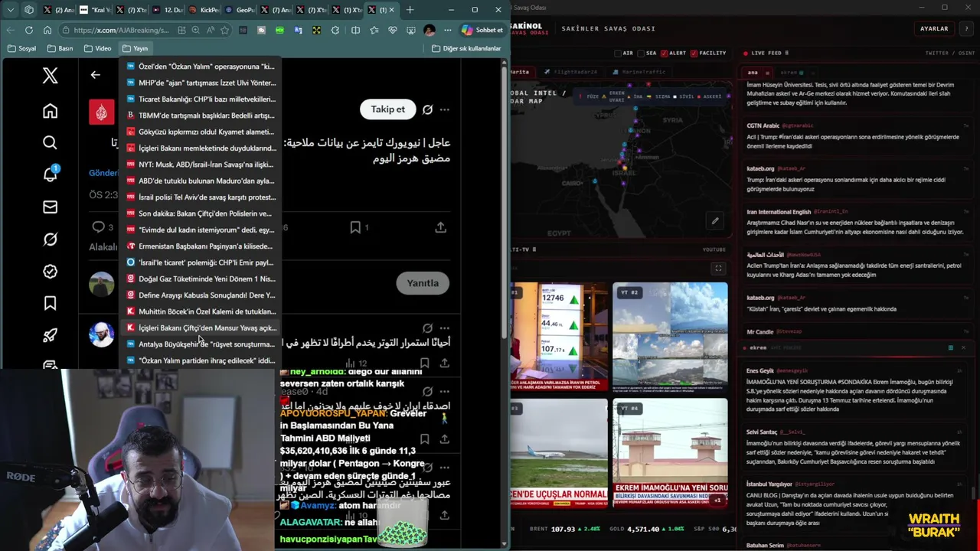This screenshot has width=980, height=551.
Task: Enable the SEA checkbox
Action: pos(641,54)
